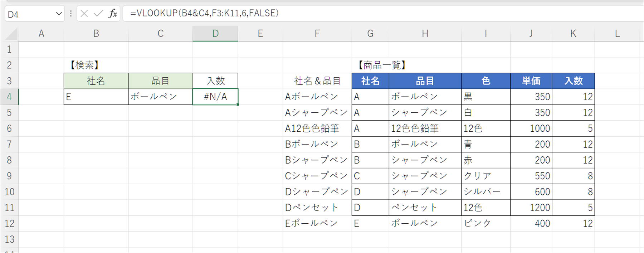
Task: Click the Dペンセット key cell
Action: pyautogui.click(x=317, y=207)
